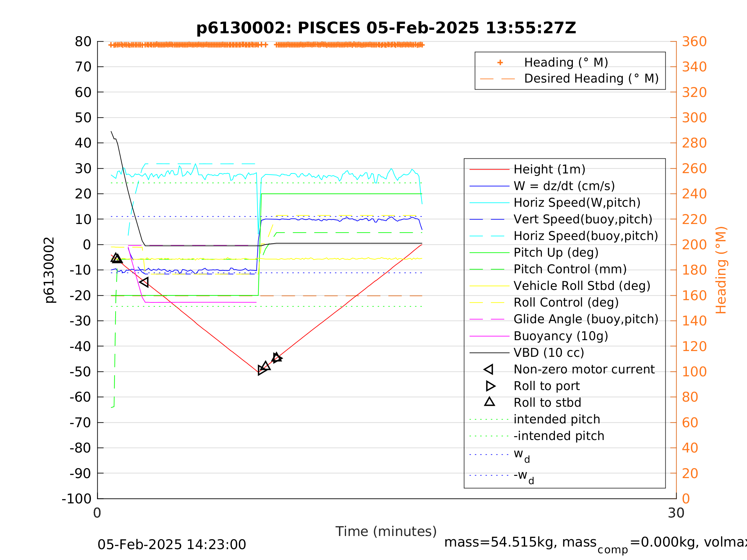Viewport: 747px width, 560px height.
Task: Click the 'p6130002' left y-axis label
Action: (x=50, y=270)
